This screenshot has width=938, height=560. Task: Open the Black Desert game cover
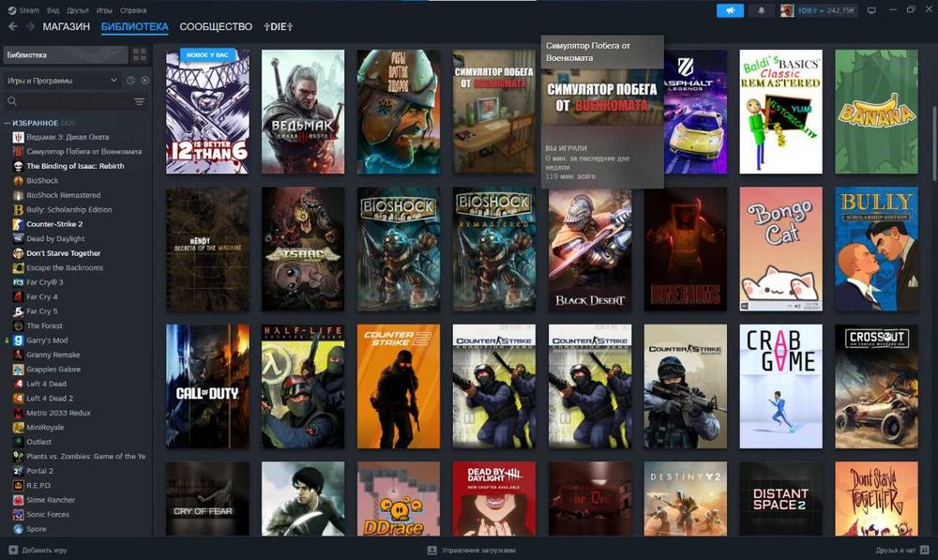(590, 250)
